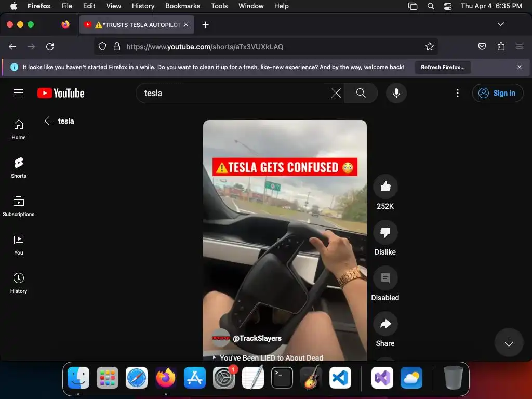Open the disabled comments icon
This screenshot has height=399, width=532.
point(385,278)
